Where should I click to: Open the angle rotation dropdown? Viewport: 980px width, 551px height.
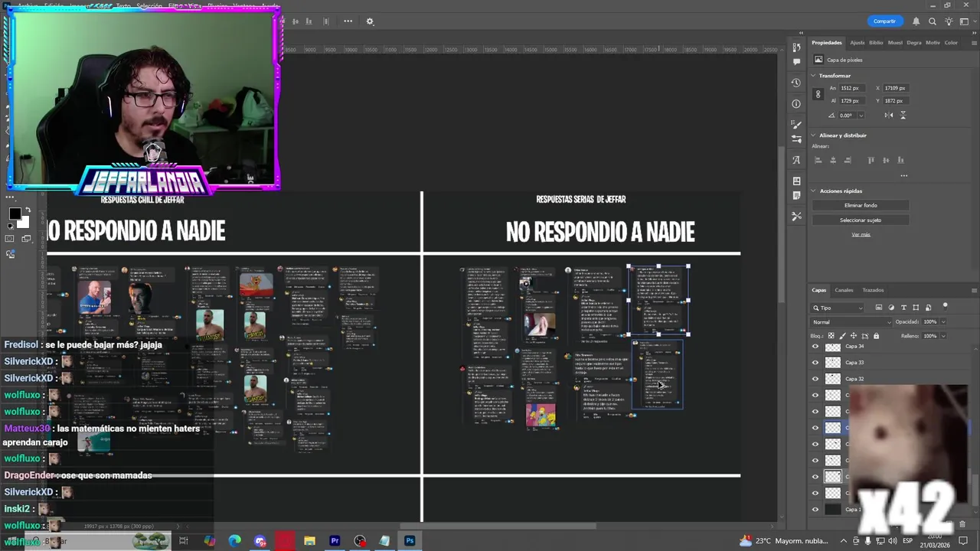point(861,116)
